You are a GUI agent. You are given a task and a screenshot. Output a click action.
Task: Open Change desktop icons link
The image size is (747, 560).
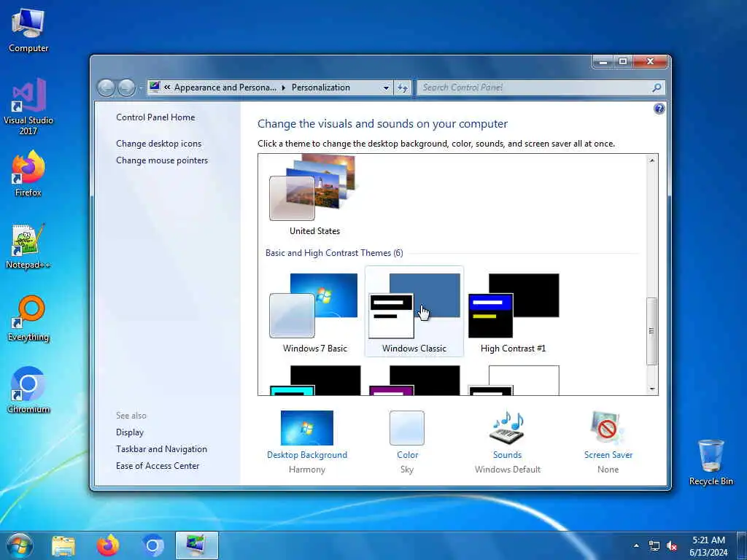click(158, 144)
